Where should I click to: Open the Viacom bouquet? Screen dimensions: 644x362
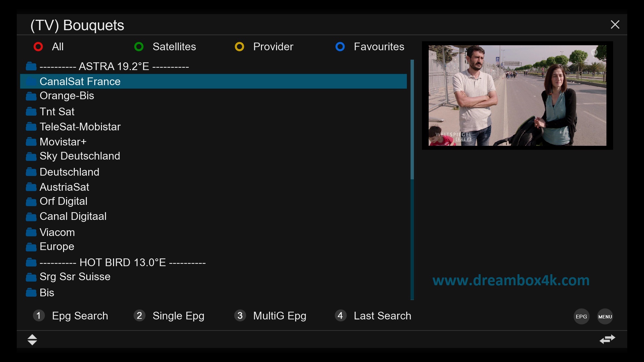213,232
